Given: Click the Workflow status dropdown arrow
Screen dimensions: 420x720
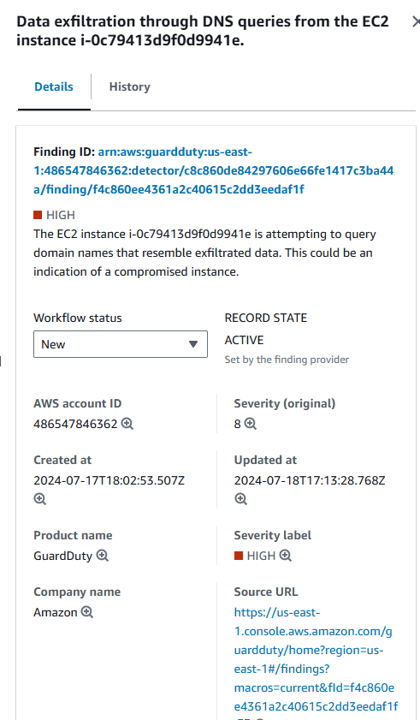Looking at the screenshot, I should (x=193, y=344).
